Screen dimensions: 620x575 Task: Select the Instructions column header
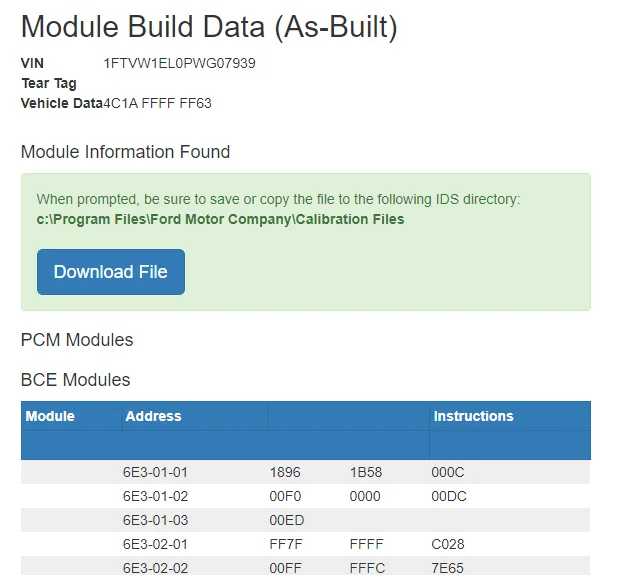pyautogui.click(x=473, y=416)
